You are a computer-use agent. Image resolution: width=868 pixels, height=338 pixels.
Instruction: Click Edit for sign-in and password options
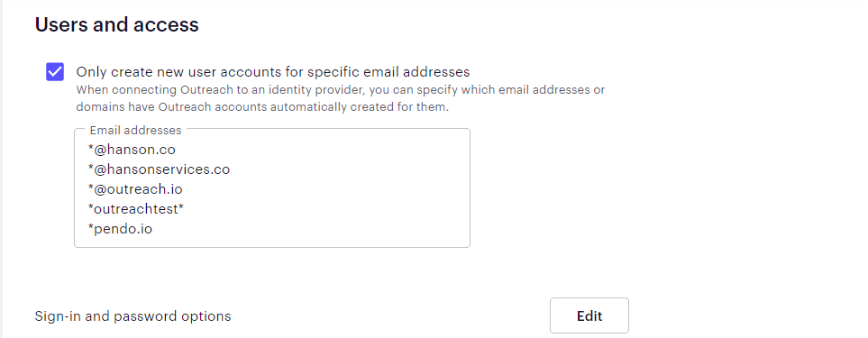click(589, 315)
